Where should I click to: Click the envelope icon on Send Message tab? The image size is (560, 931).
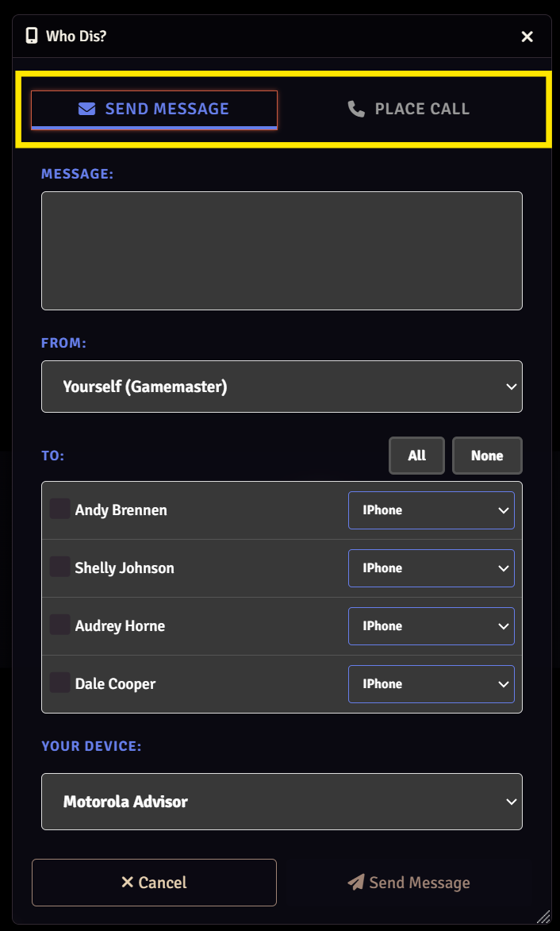87,109
